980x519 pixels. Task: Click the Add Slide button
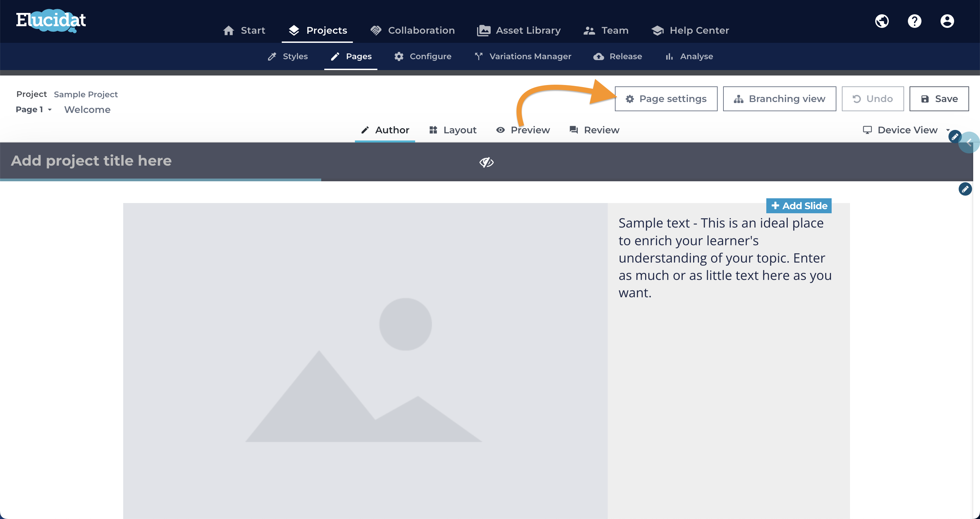[x=799, y=206]
